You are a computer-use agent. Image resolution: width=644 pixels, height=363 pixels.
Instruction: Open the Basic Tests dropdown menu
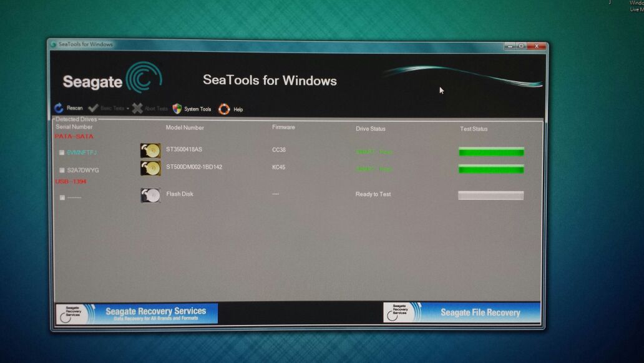pyautogui.click(x=109, y=109)
